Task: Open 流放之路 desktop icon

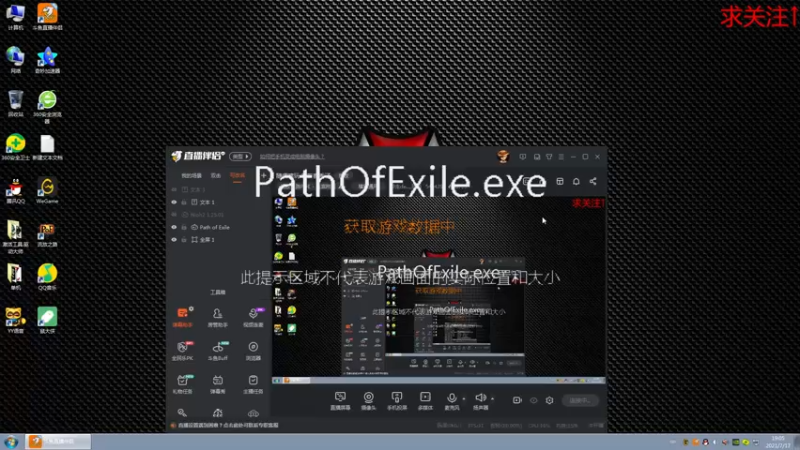Action: (47, 234)
